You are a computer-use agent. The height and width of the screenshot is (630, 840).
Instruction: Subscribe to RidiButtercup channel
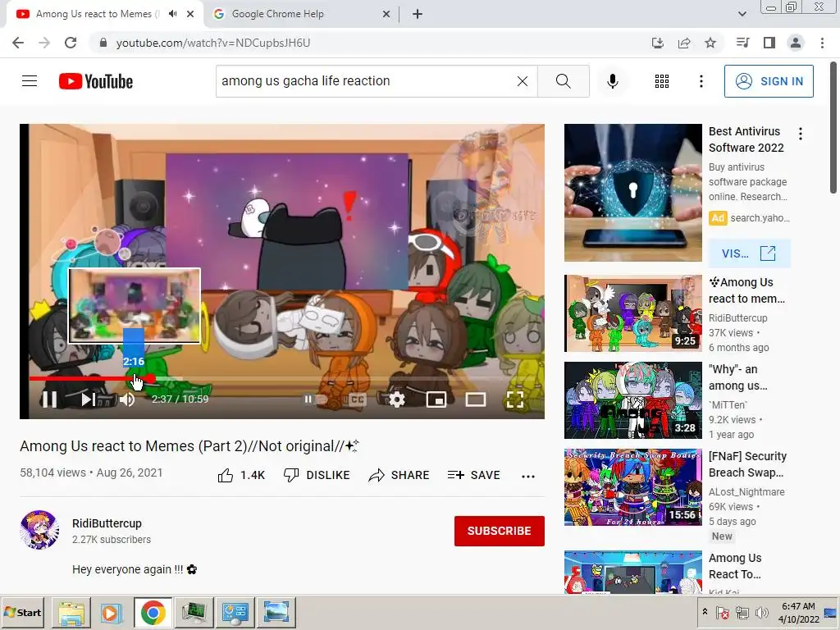(x=500, y=531)
